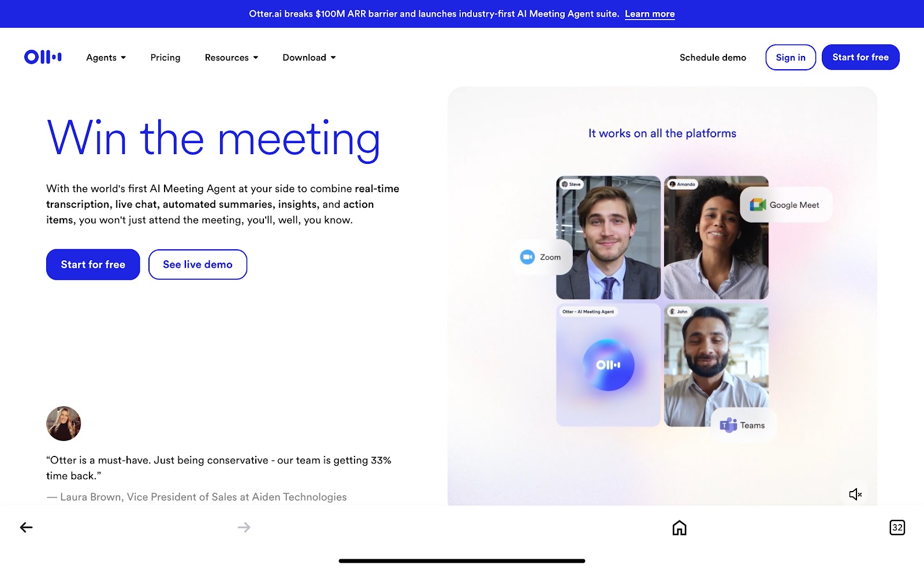Click the Teams platform badge
The image size is (924, 569).
(743, 425)
